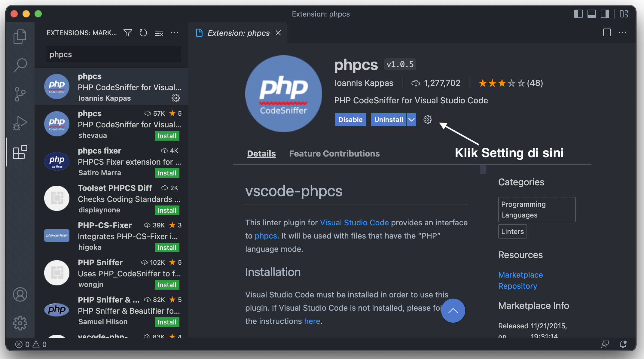Open the Search view in activity bar

(x=20, y=65)
